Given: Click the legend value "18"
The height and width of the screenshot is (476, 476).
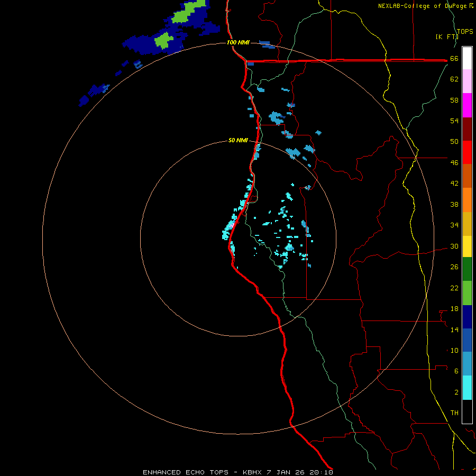Looking at the screenshot, I should pyautogui.click(x=454, y=309).
